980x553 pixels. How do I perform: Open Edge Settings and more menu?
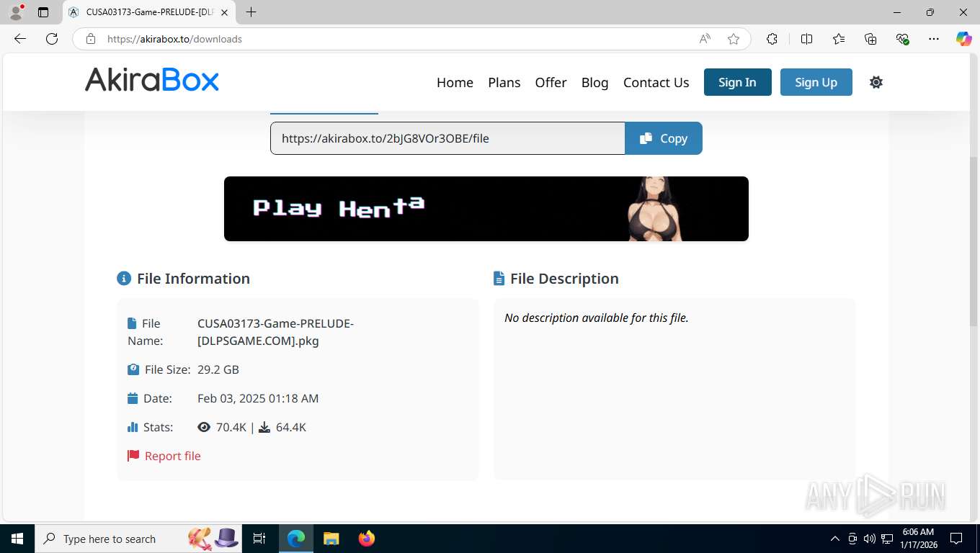coord(934,39)
